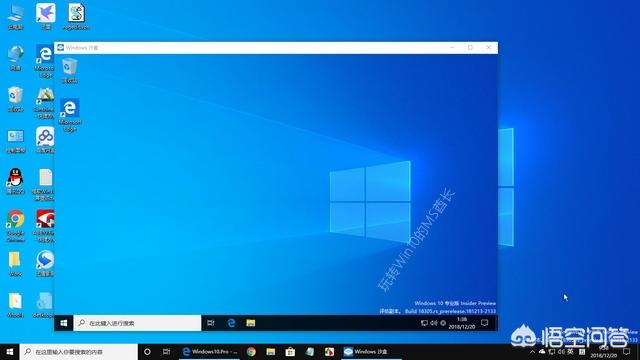Open Microsoft Edge icon inside the sandbox desktop

[x=70, y=115]
